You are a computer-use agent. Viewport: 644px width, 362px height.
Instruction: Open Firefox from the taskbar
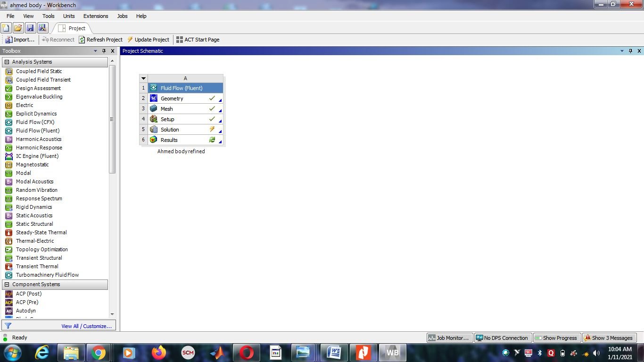click(x=159, y=353)
